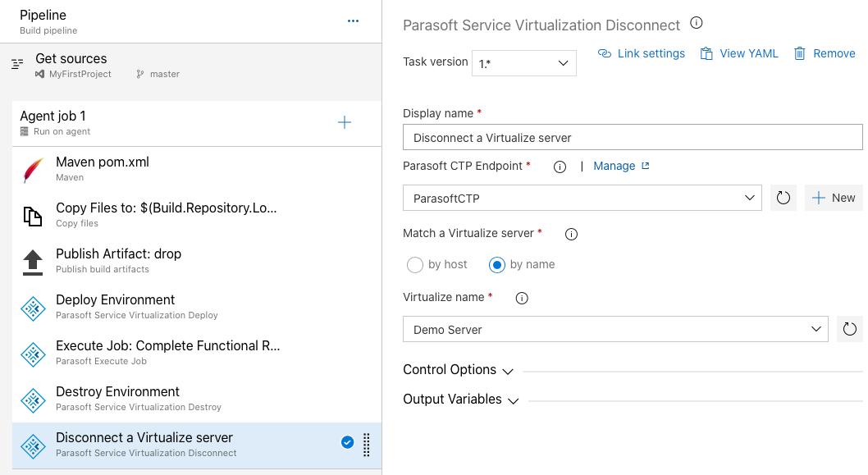Click the Disconnect a Virtualize server task title
This screenshot has width=868, height=475.
144,437
